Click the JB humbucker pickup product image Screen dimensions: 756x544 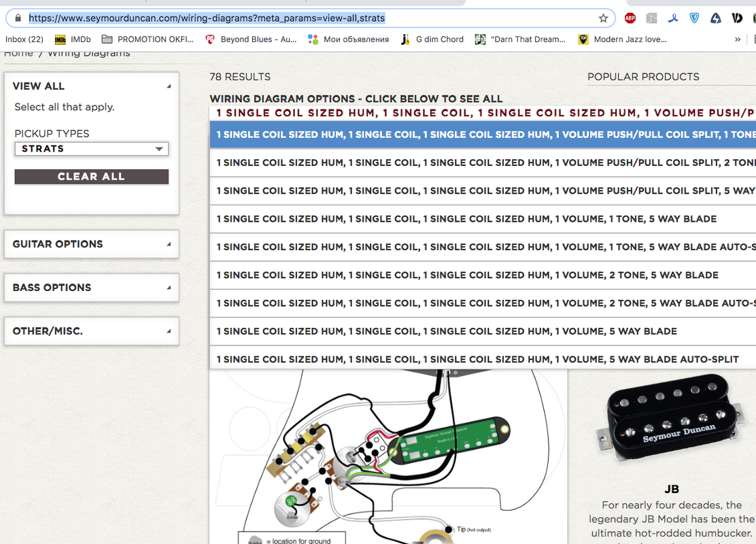tap(671, 418)
